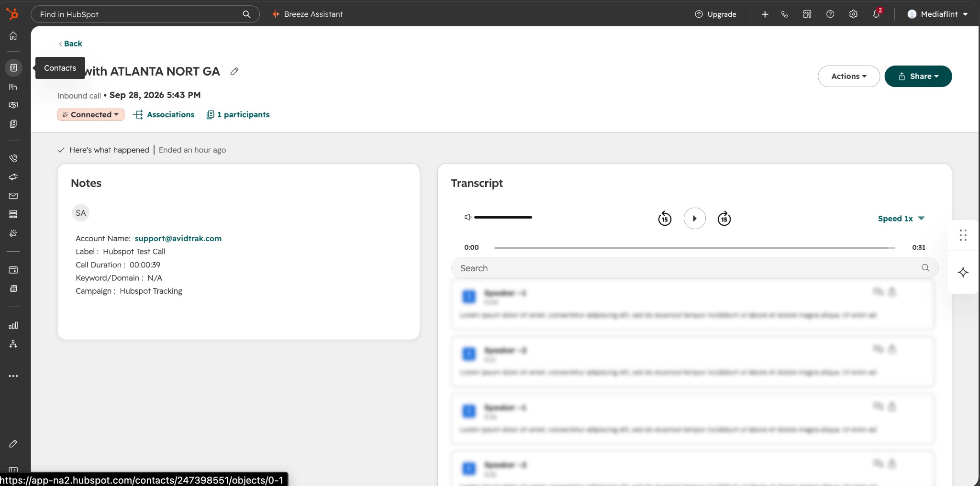The height and width of the screenshot is (486, 980).
Task: Click the pencil customize icon in sidebar
Action: tap(13, 444)
